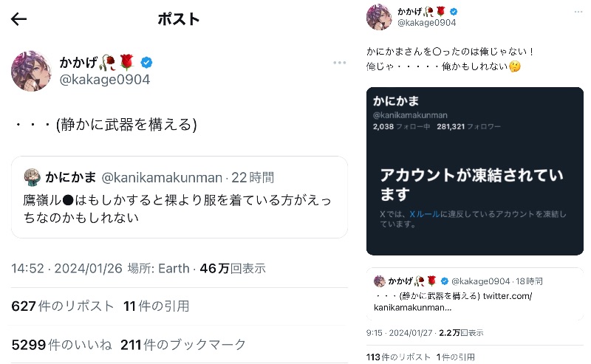This screenshot has height=364, width=591.
Task: Click the Xルール link in the screenshot
Action: (x=425, y=214)
